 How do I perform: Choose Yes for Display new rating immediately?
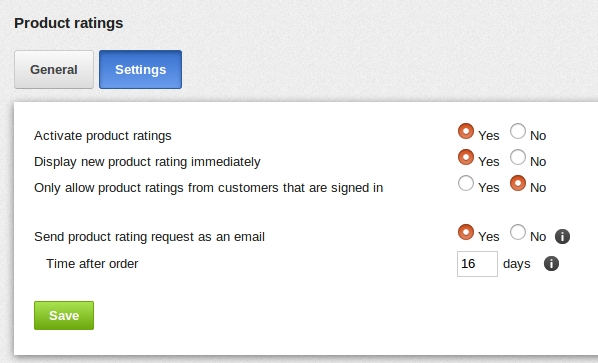click(x=466, y=157)
